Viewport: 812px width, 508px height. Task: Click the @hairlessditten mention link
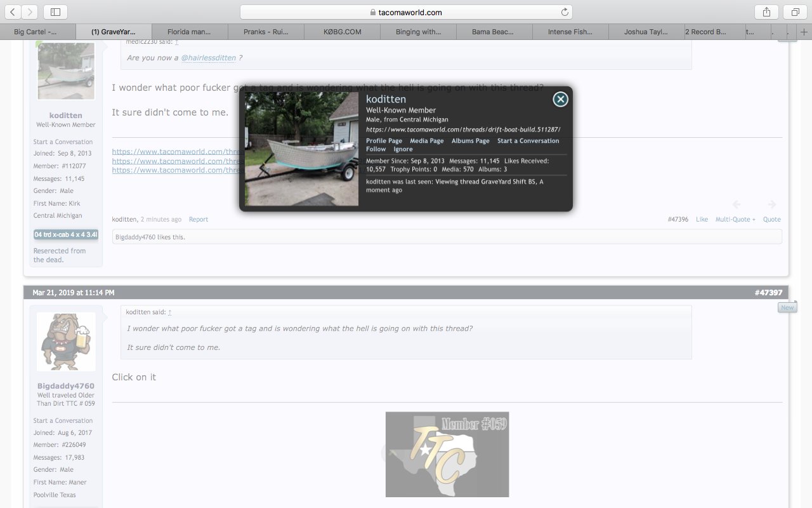click(208, 58)
